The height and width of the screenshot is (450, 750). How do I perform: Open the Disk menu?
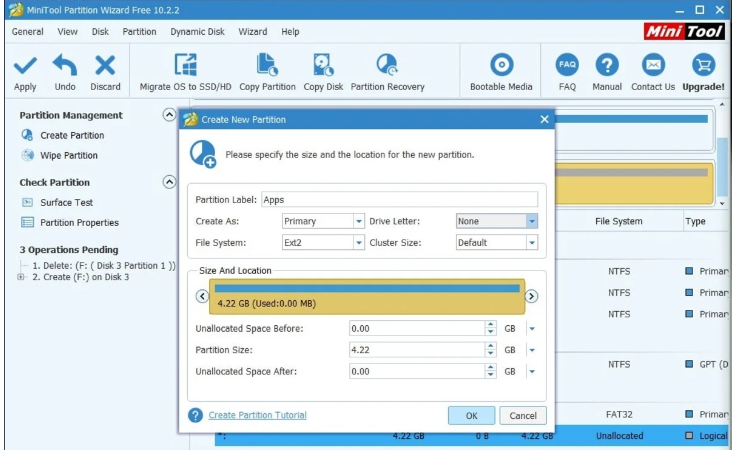[x=100, y=32]
